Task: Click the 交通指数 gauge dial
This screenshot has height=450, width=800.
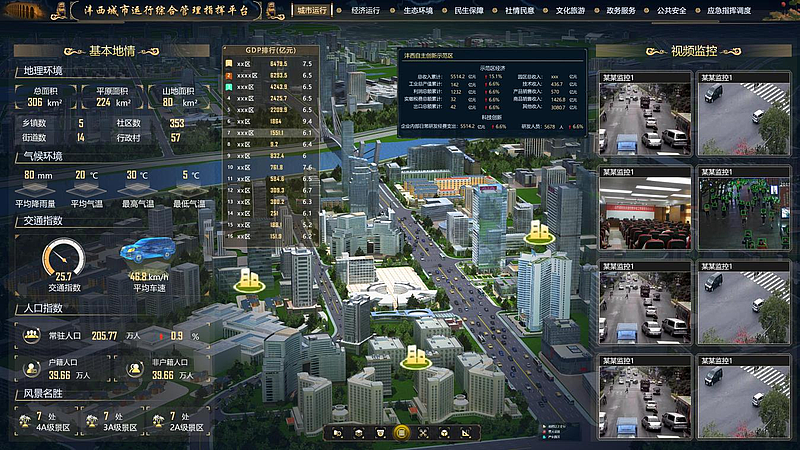Action: click(x=63, y=260)
